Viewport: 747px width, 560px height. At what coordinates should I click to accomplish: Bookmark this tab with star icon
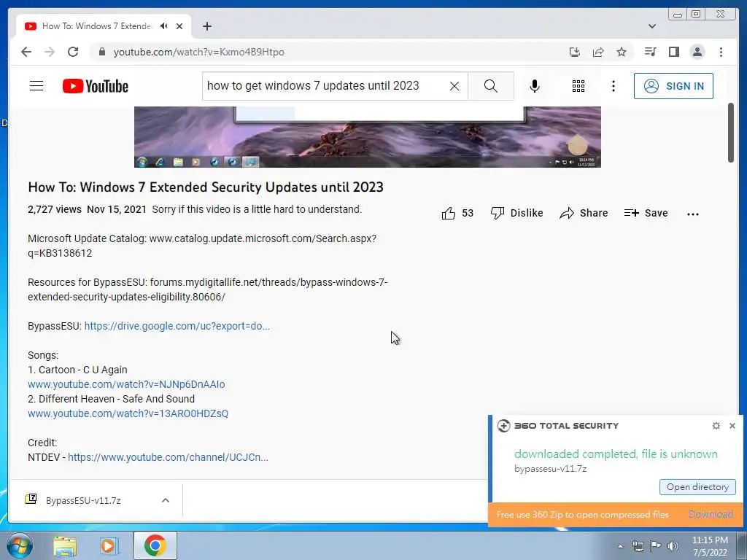coord(622,52)
